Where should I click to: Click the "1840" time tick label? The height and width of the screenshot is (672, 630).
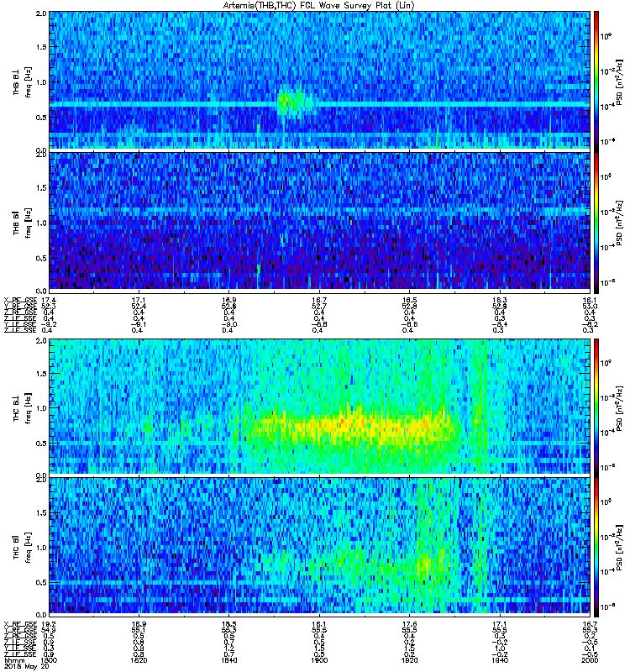tap(228, 660)
